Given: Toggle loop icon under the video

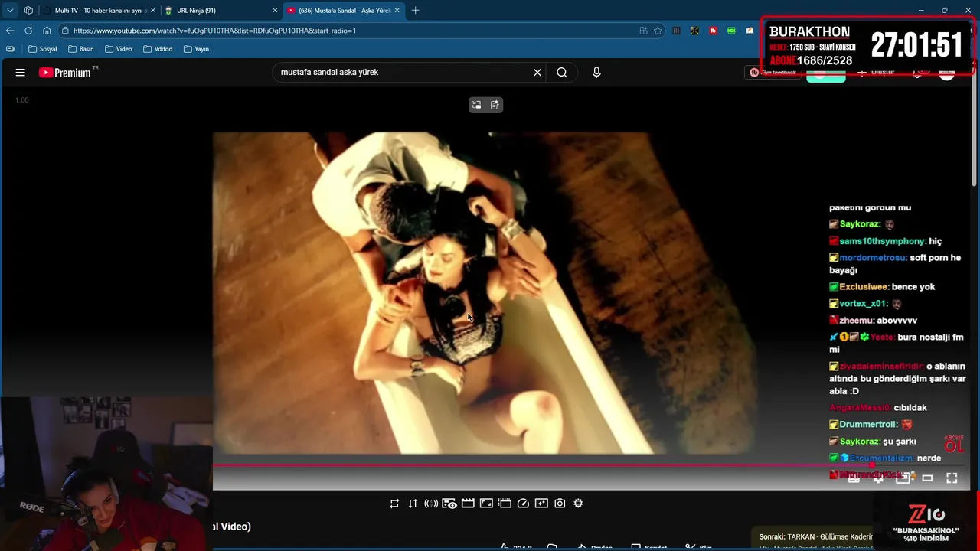Looking at the screenshot, I should [394, 504].
